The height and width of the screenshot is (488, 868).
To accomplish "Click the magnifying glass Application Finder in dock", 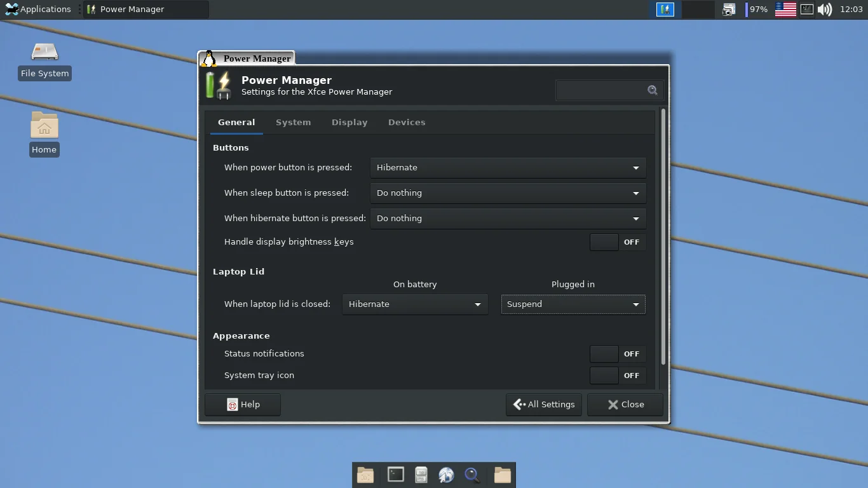I will point(471,475).
